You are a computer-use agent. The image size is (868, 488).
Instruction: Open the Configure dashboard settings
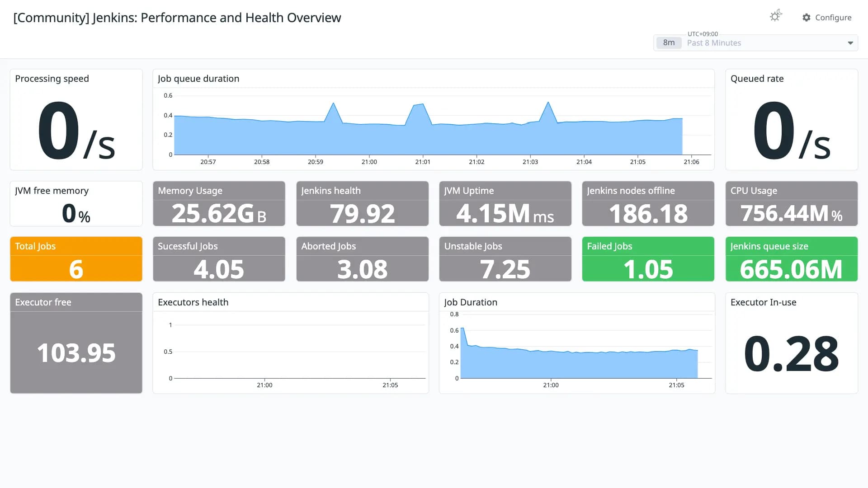[x=827, y=17]
